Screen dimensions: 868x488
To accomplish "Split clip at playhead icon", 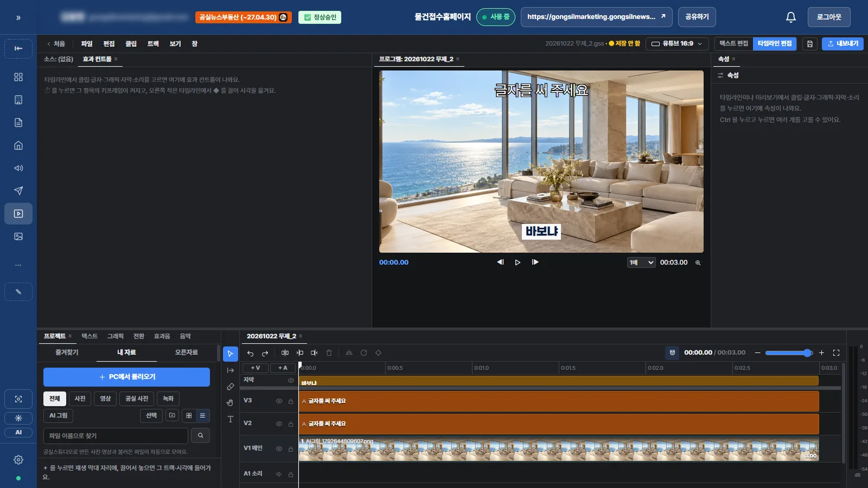I will coord(285,353).
